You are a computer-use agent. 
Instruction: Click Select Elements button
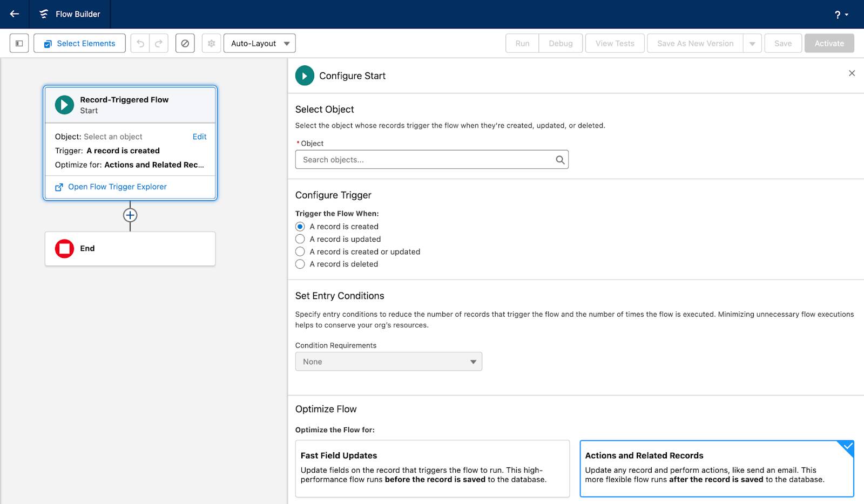point(79,43)
